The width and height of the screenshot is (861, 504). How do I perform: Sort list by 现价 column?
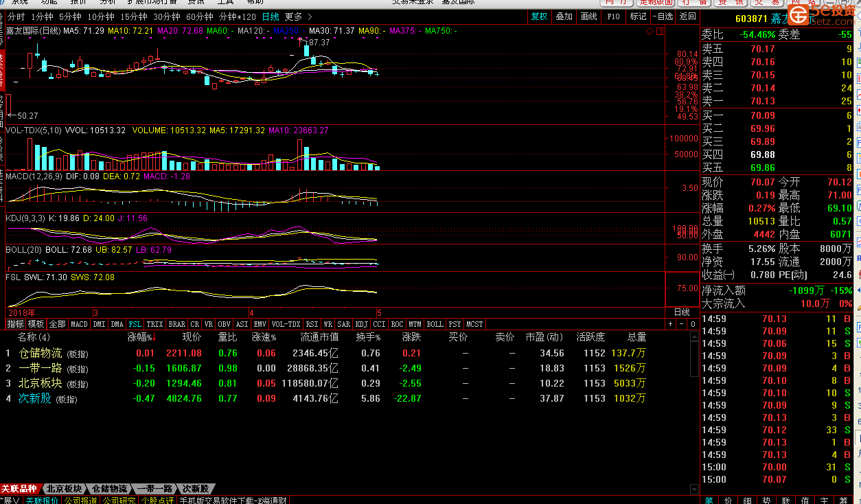click(x=192, y=337)
